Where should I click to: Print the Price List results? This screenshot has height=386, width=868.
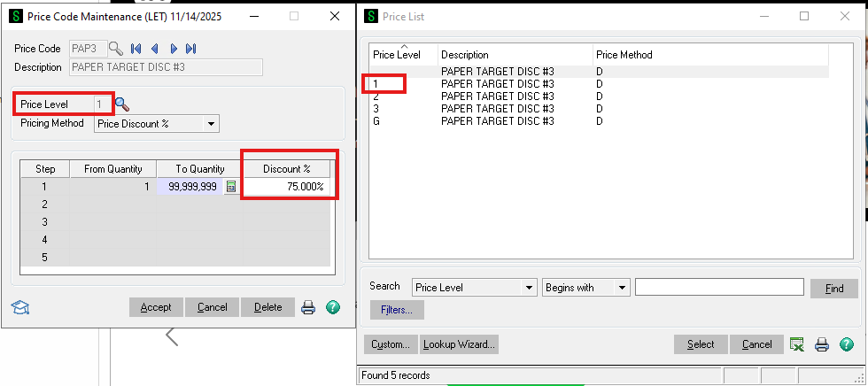(x=822, y=344)
